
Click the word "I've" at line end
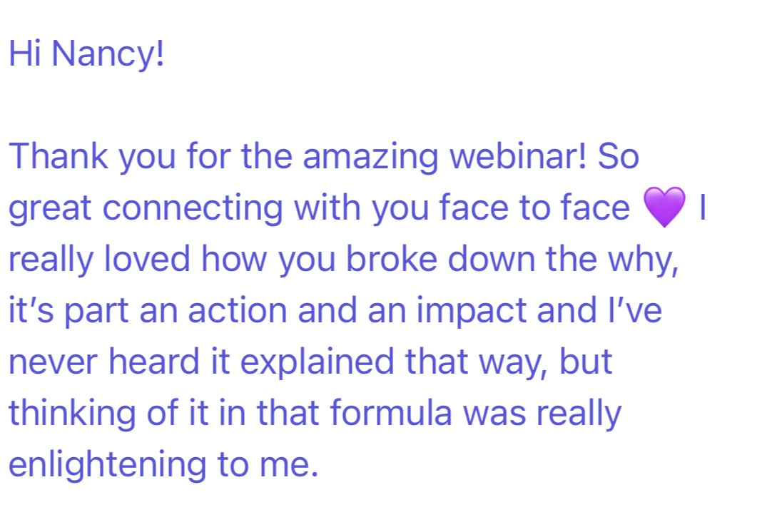pos(635,310)
